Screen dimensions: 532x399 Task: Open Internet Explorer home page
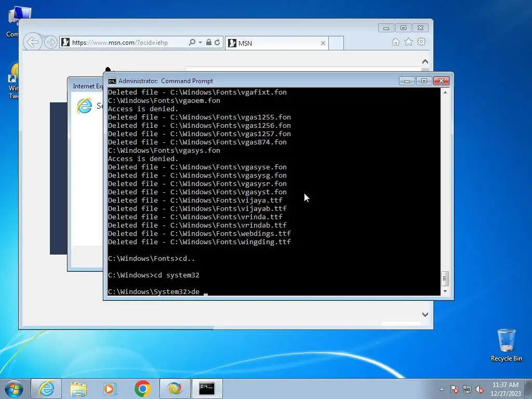coord(395,42)
